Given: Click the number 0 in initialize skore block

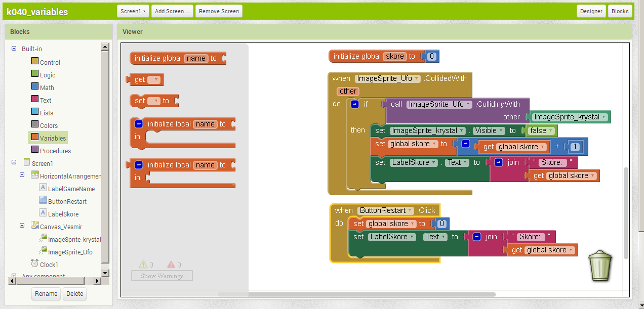Looking at the screenshot, I should point(432,56).
